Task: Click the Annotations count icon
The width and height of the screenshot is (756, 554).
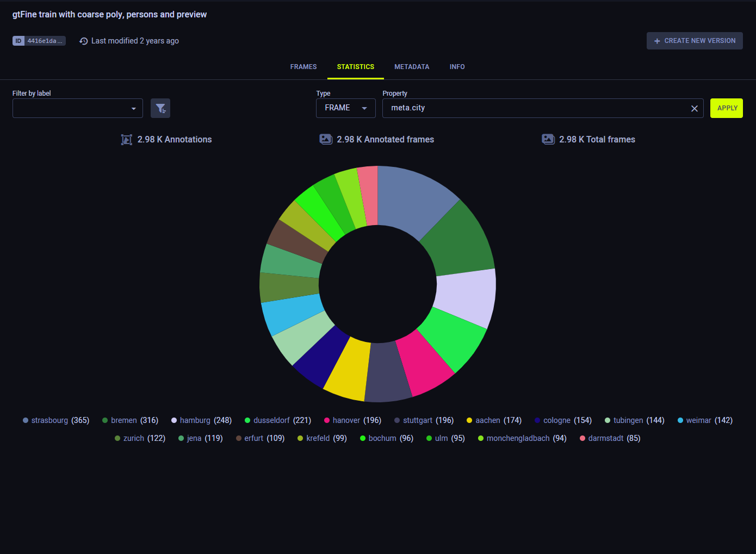Action: 126,139
